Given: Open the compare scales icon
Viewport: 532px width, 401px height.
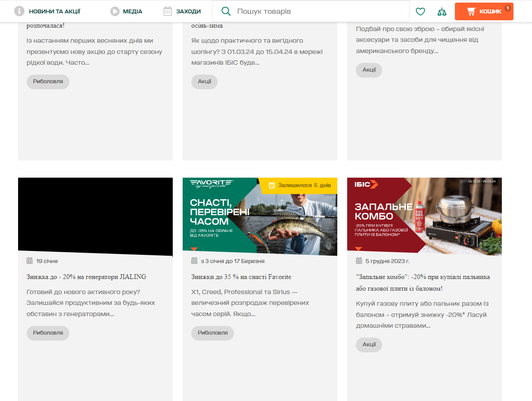Looking at the screenshot, I should pos(442,12).
